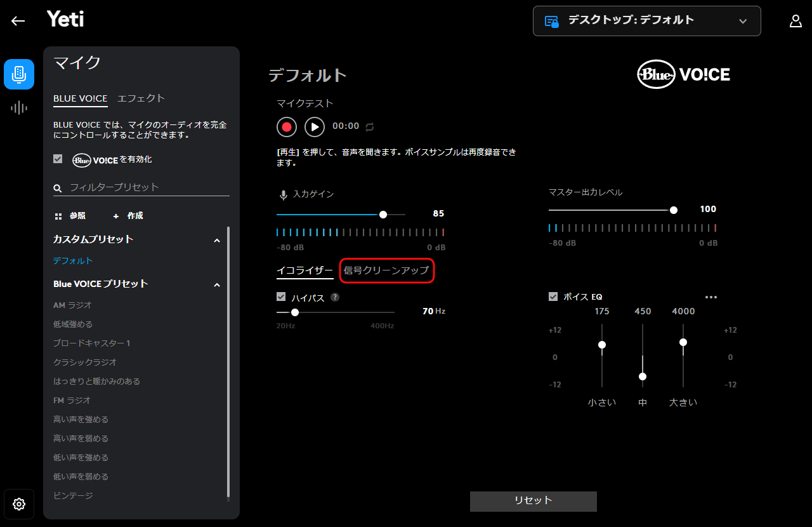812x527 pixels.
Task: Open the settings gear icon
Action: [x=19, y=504]
